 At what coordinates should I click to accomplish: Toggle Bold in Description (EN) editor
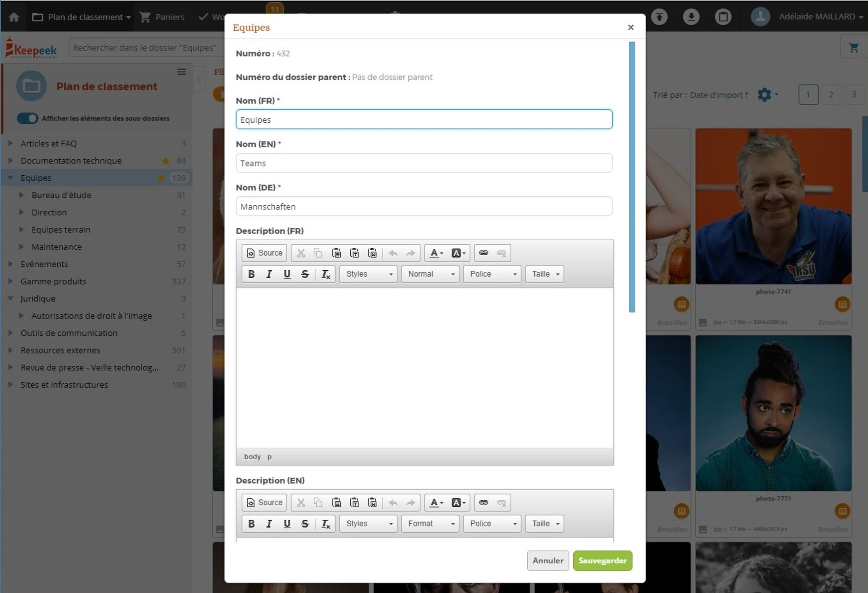(x=251, y=524)
